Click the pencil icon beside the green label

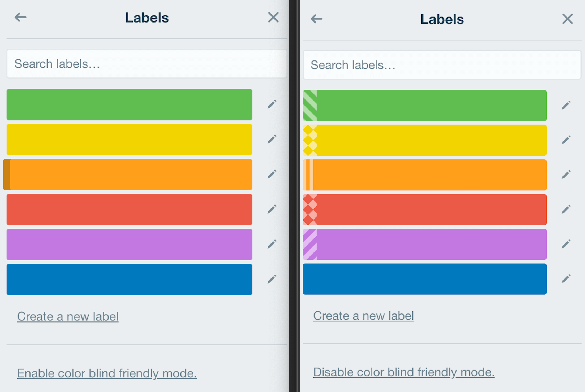click(272, 104)
